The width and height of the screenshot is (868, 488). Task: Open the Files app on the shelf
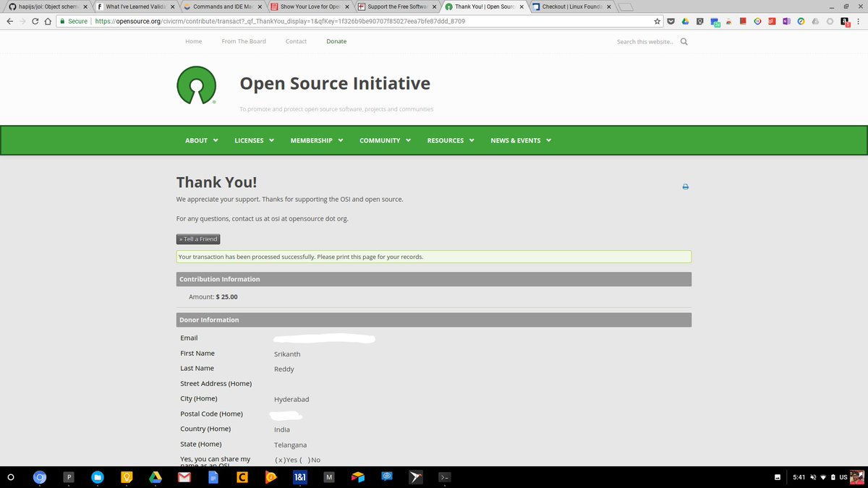(x=98, y=477)
